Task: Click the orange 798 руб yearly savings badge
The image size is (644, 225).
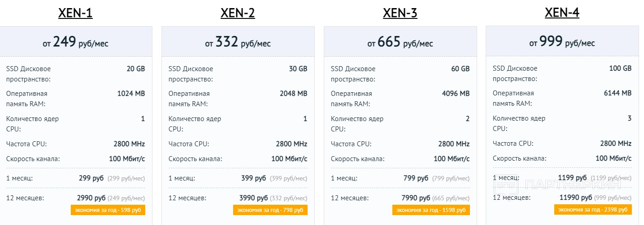Action: pos(270,210)
